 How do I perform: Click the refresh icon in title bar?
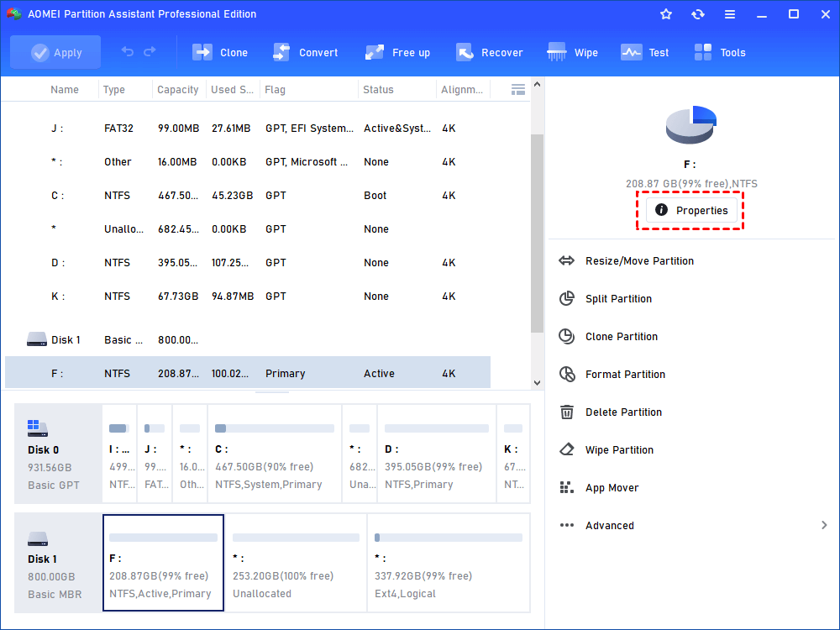(697, 14)
